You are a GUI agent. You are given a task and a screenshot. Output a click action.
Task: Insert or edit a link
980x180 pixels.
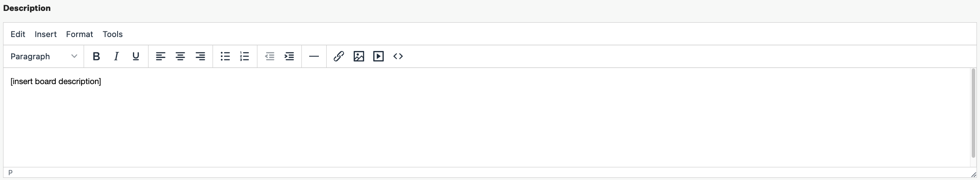(x=339, y=56)
